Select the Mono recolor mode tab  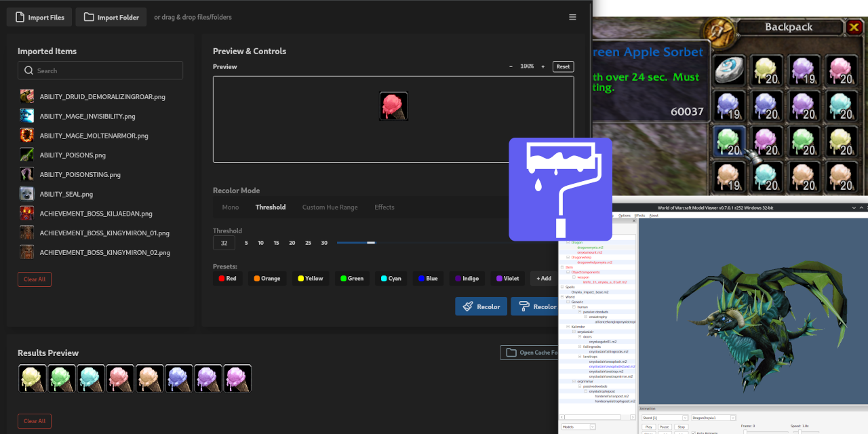click(x=231, y=208)
